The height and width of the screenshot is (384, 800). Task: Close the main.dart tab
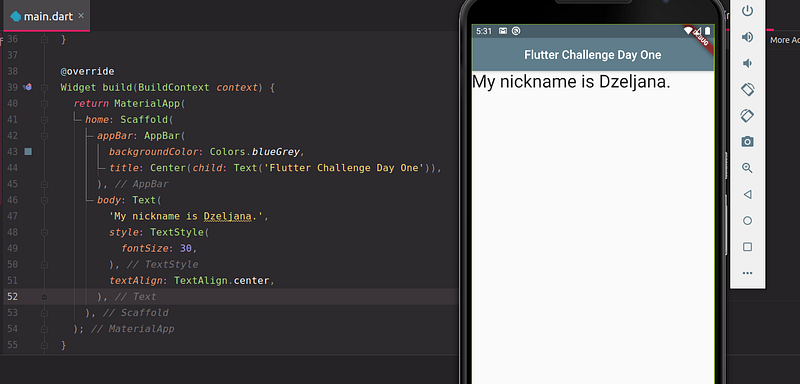click(x=81, y=16)
